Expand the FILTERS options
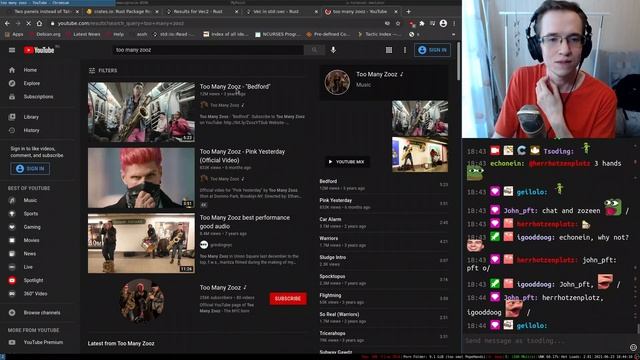 pyautogui.click(x=103, y=71)
